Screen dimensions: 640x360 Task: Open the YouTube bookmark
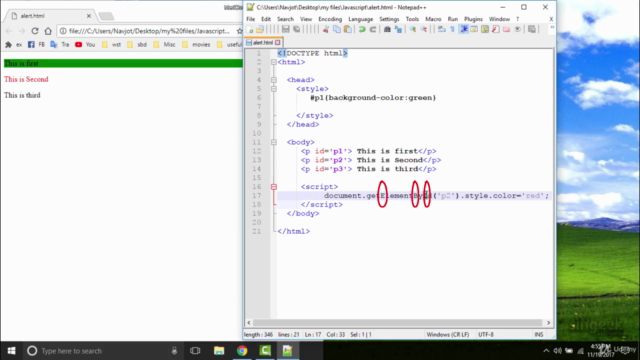click(85, 44)
